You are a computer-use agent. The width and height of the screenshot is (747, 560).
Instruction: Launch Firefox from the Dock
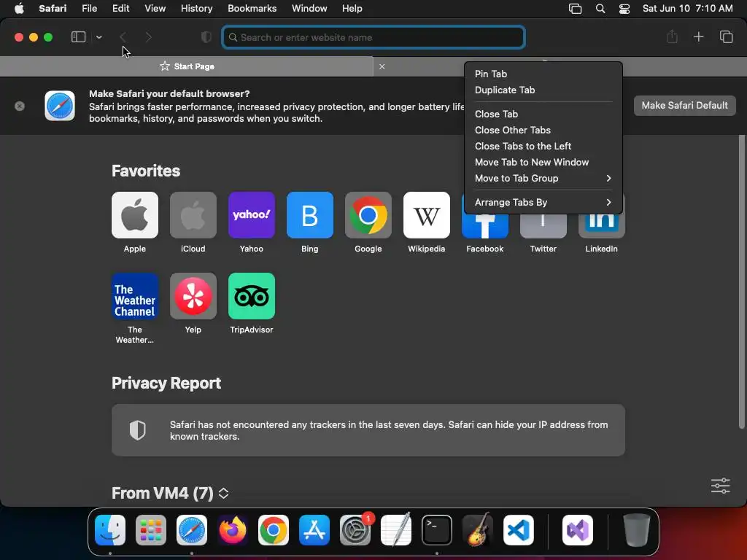(233, 530)
